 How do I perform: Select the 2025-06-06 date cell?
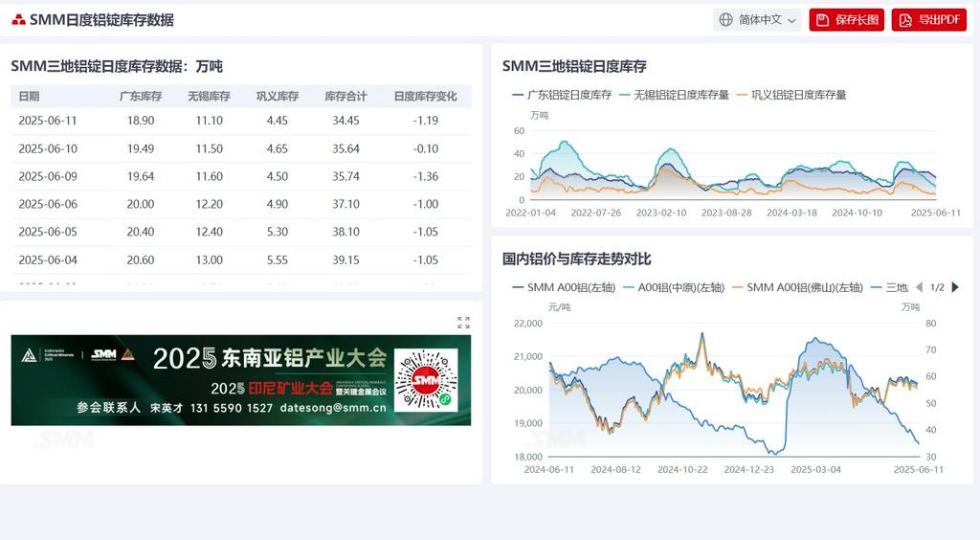(x=48, y=204)
